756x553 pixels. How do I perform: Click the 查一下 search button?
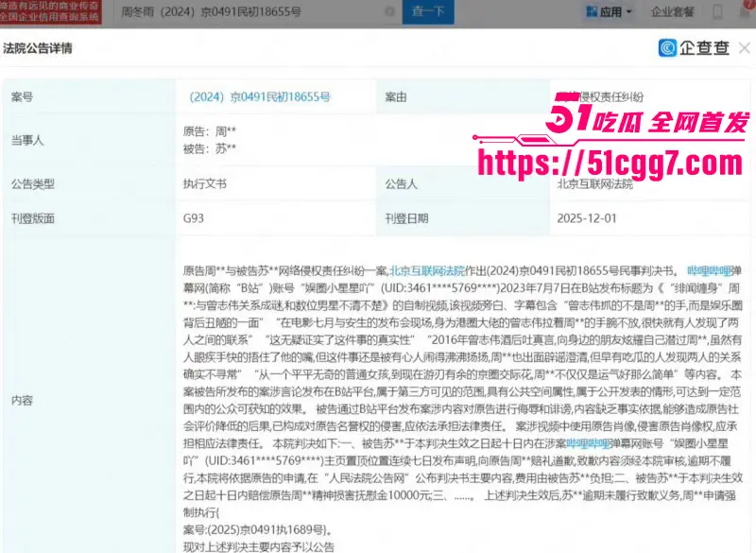click(x=428, y=11)
